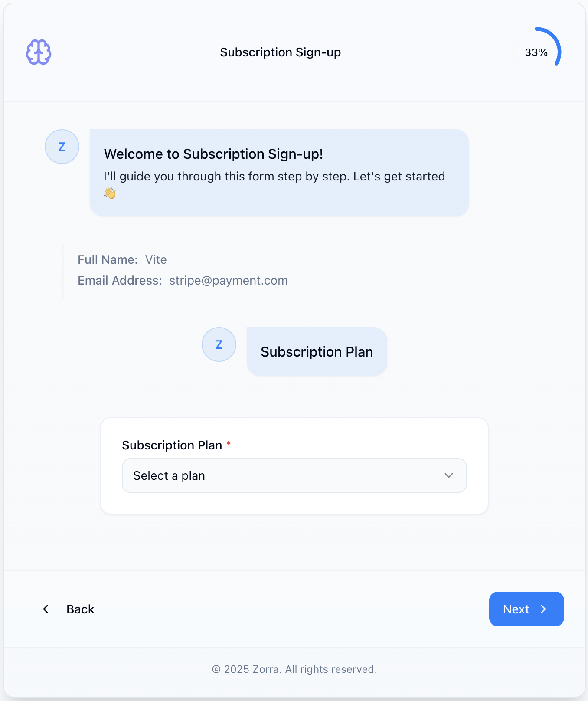
Task: Click the email stripe@payment.com answer
Action: [229, 281]
